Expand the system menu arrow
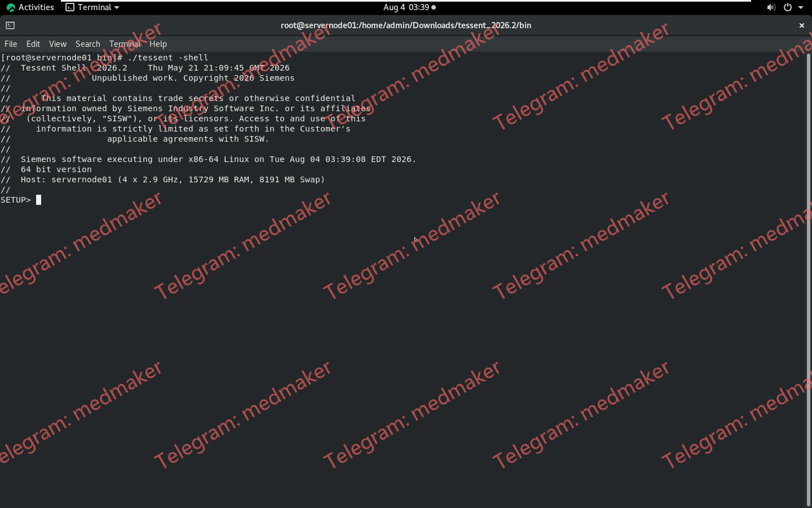Viewport: 812px width, 508px height. pyautogui.click(x=801, y=7)
